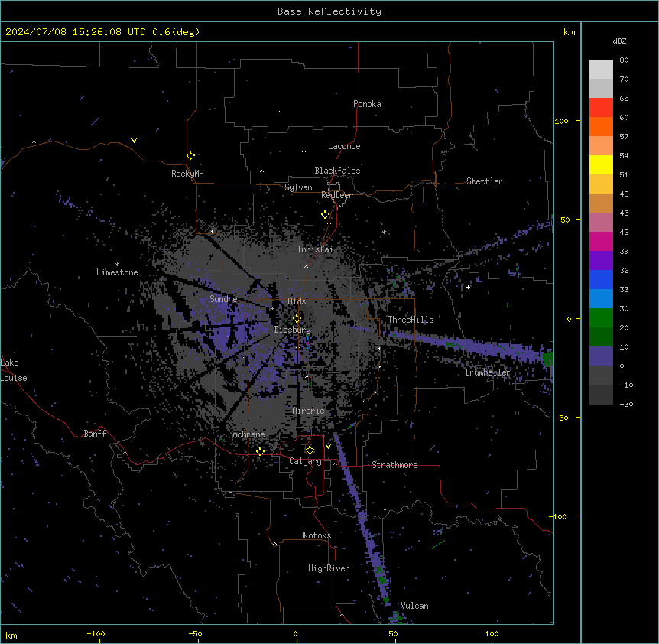Click the ThreeHills city label
Viewport: 659px width, 644px height.
[411, 320]
